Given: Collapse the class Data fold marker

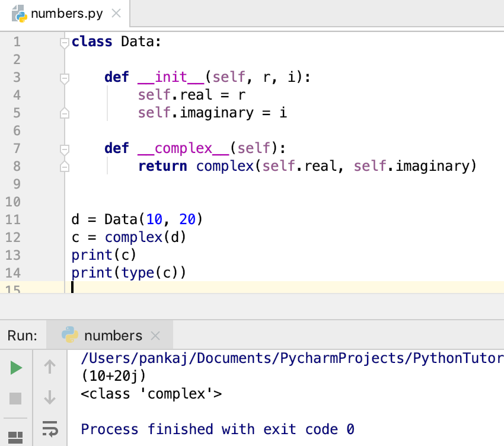Looking at the screenshot, I should pyautogui.click(x=65, y=42).
